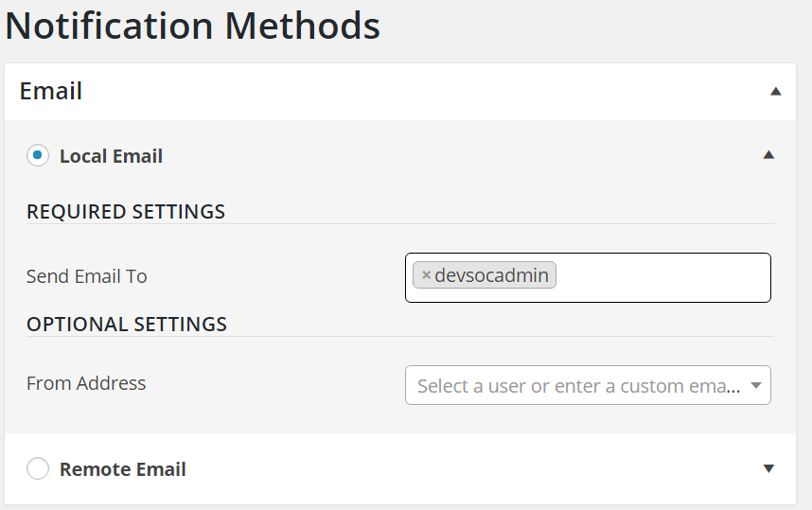
Task: Remove the devsocadmin recipient tag
Action: coord(426,275)
